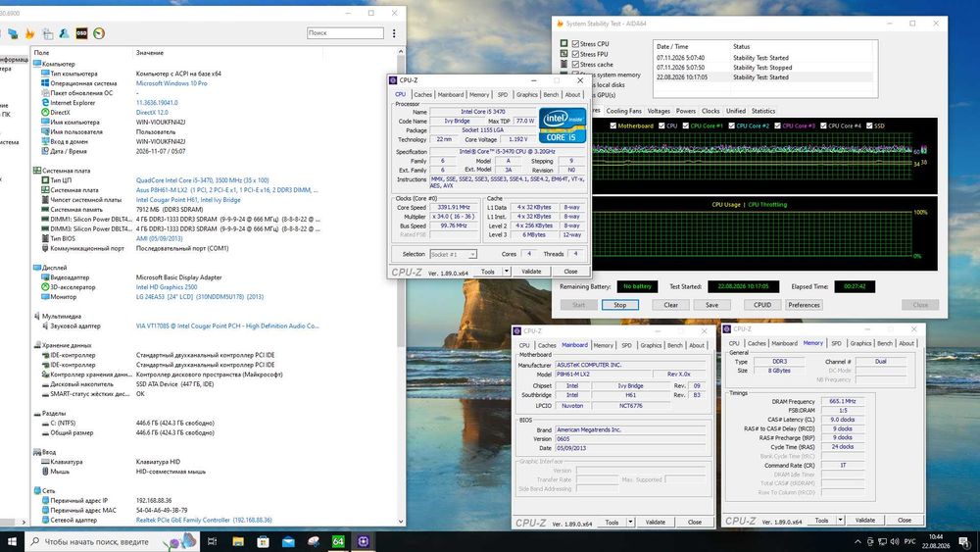
Task: Toggle the CPU Core #2 graph checkbox
Action: [731, 125]
